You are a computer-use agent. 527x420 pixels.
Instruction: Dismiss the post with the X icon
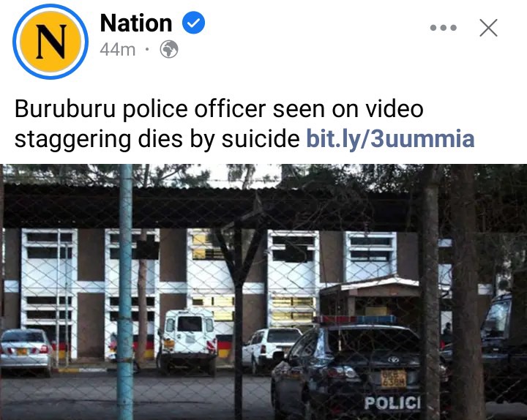[488, 28]
